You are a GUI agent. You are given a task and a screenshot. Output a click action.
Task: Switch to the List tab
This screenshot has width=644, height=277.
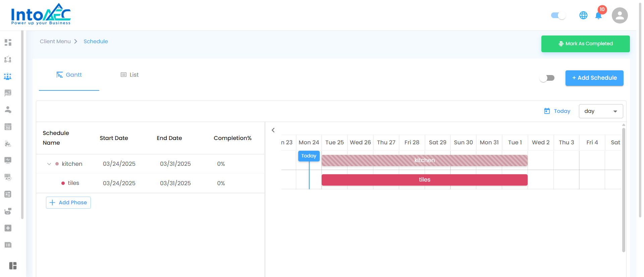point(129,75)
